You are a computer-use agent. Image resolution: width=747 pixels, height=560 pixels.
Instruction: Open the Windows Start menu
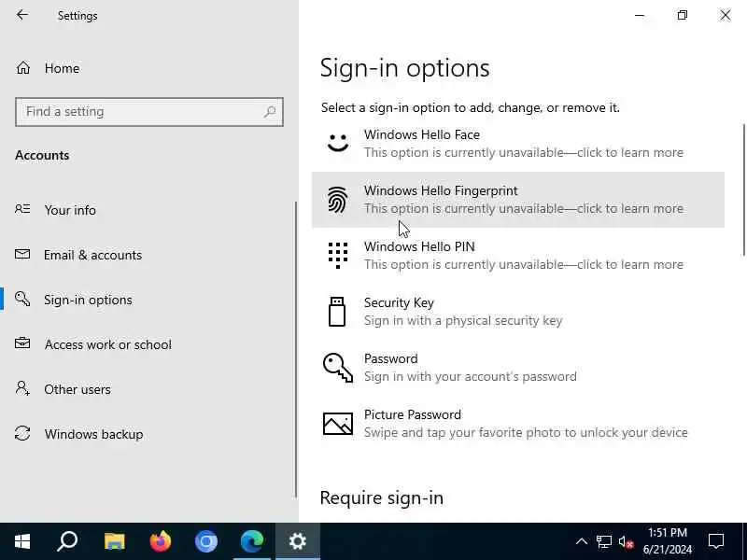(21, 541)
